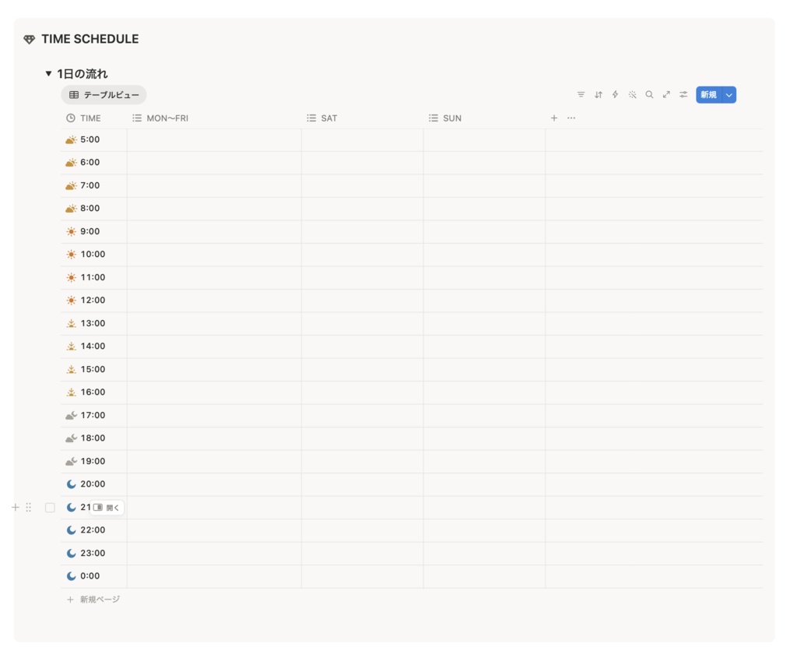This screenshot has height=672, width=797.
Task: Tick the checkbox on the 21:00 row
Action: 50,508
